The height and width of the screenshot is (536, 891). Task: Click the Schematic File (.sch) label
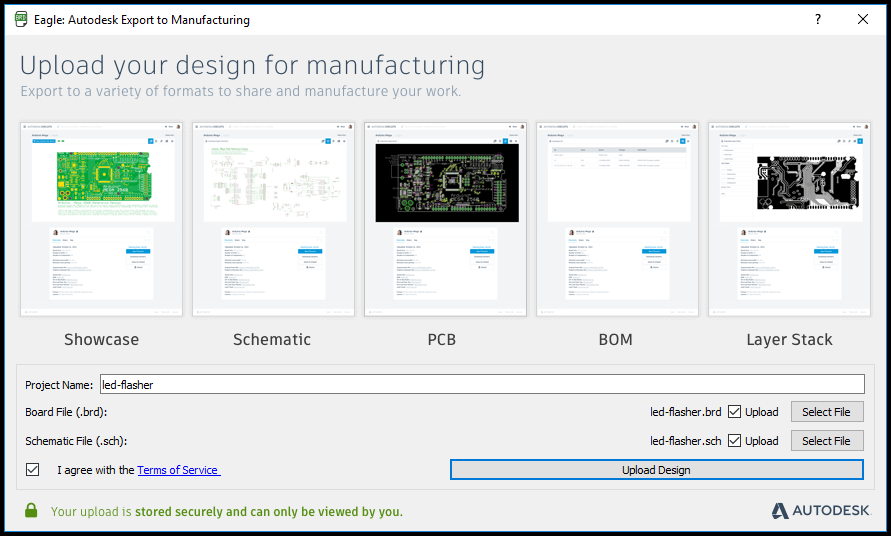pyautogui.click(x=76, y=441)
